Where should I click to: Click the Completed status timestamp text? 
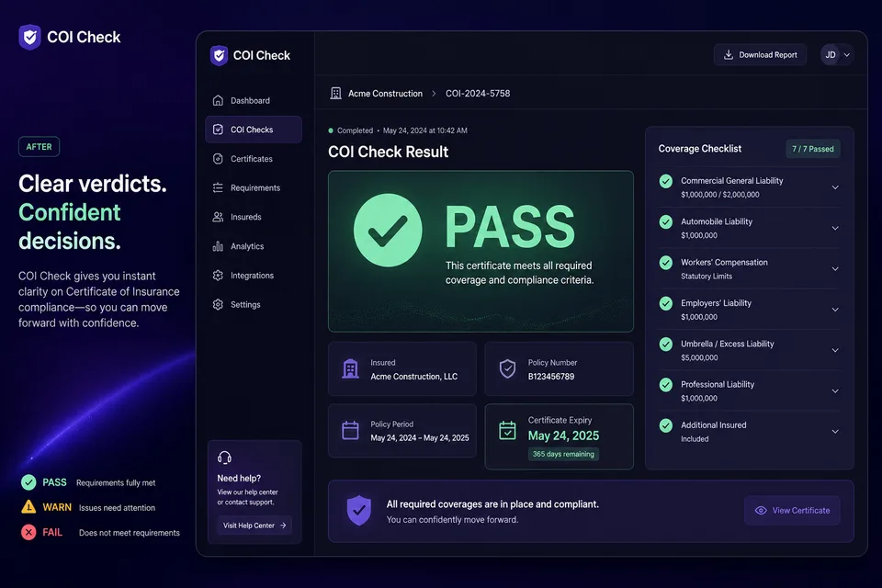click(x=402, y=130)
